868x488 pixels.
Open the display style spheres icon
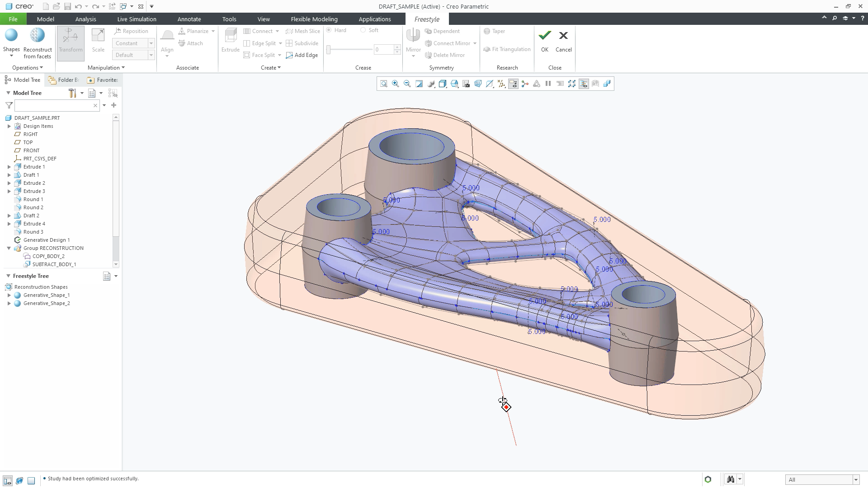point(431,84)
